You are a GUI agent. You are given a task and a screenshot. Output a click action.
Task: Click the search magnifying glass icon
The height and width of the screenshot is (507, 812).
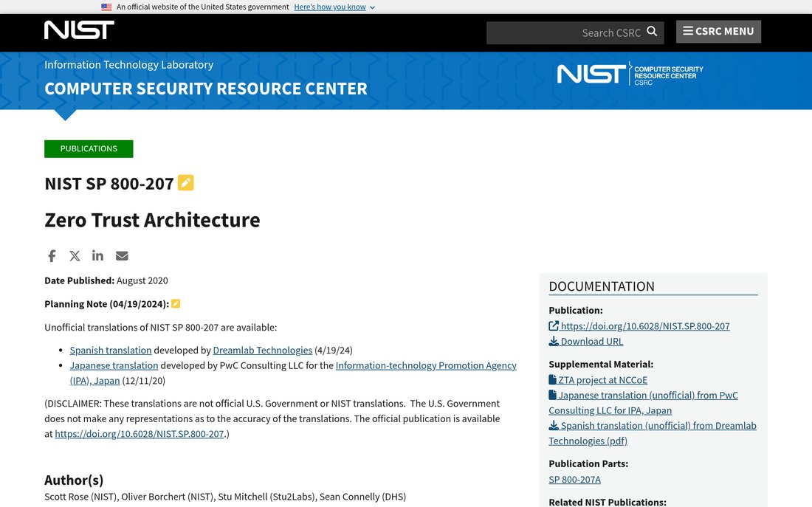click(652, 32)
